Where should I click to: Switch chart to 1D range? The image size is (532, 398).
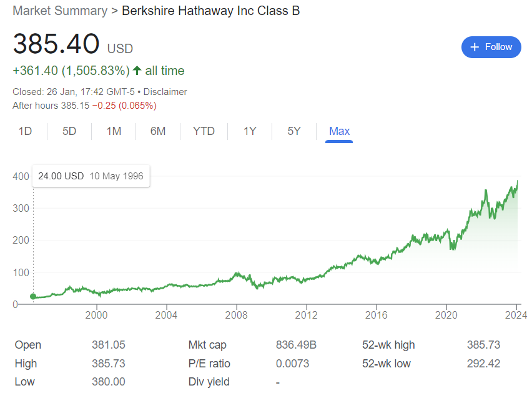(25, 131)
